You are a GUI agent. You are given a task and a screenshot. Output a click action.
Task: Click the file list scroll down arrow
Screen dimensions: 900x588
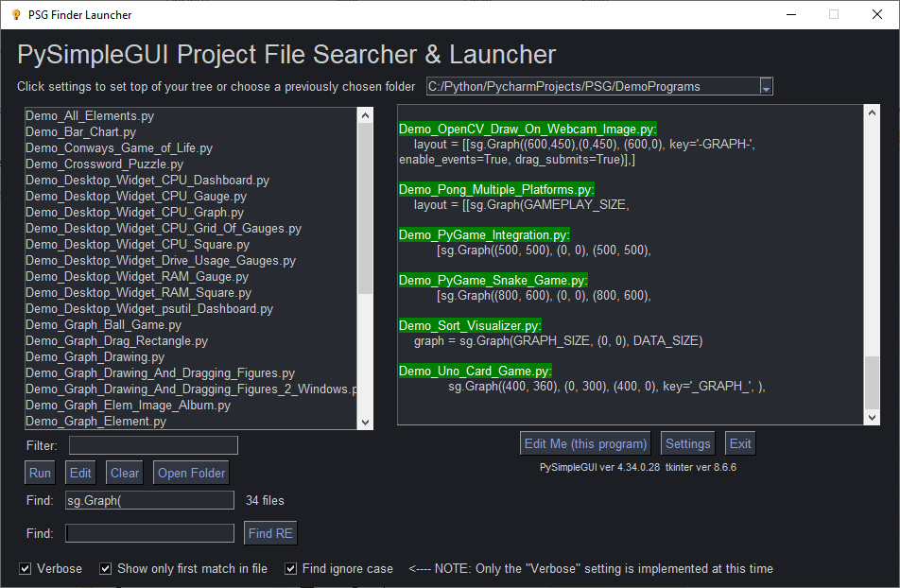point(365,422)
